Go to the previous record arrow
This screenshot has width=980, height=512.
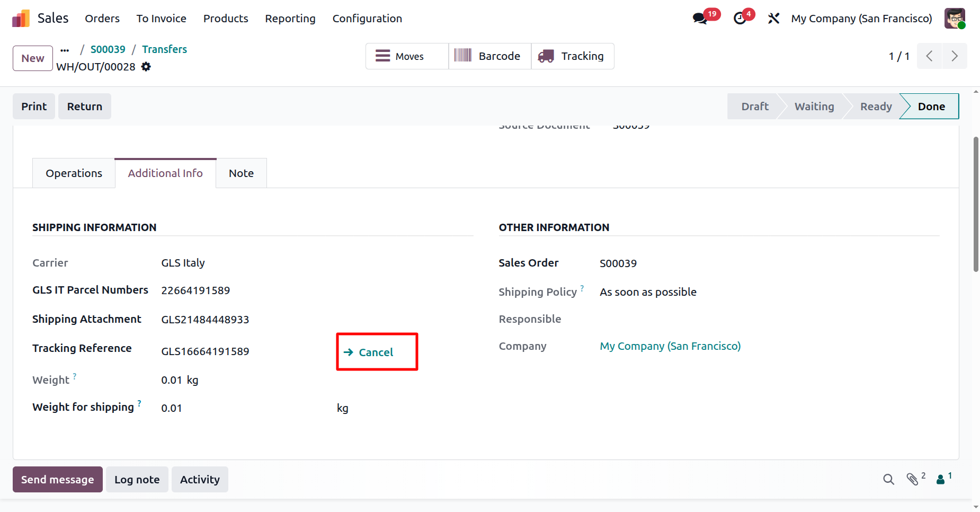coord(929,56)
